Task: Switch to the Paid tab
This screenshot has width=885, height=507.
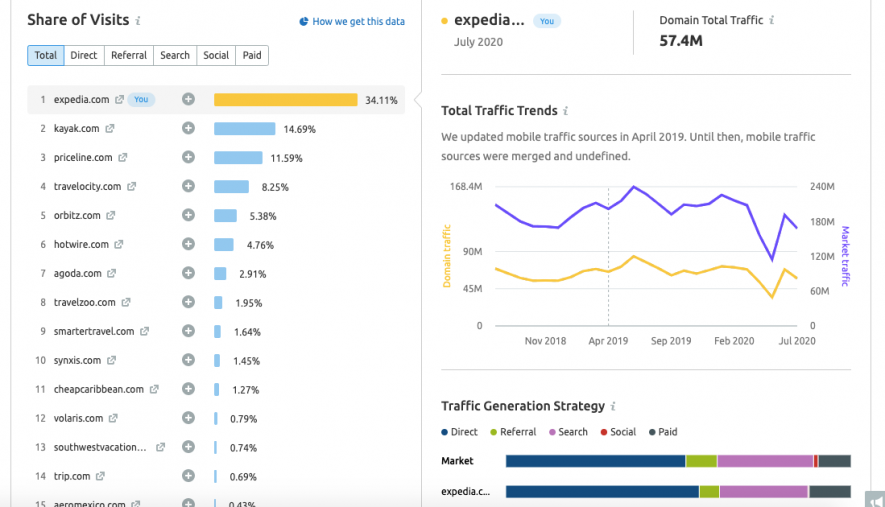Action: [252, 55]
